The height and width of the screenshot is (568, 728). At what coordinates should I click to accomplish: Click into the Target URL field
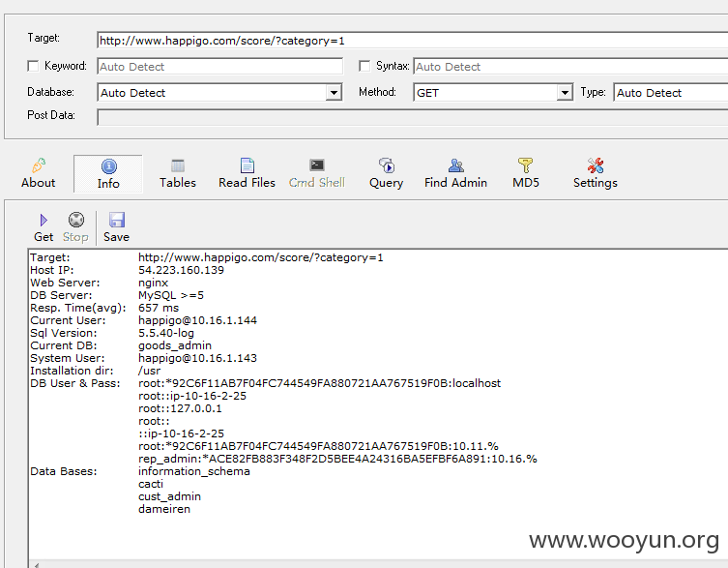click(x=413, y=41)
